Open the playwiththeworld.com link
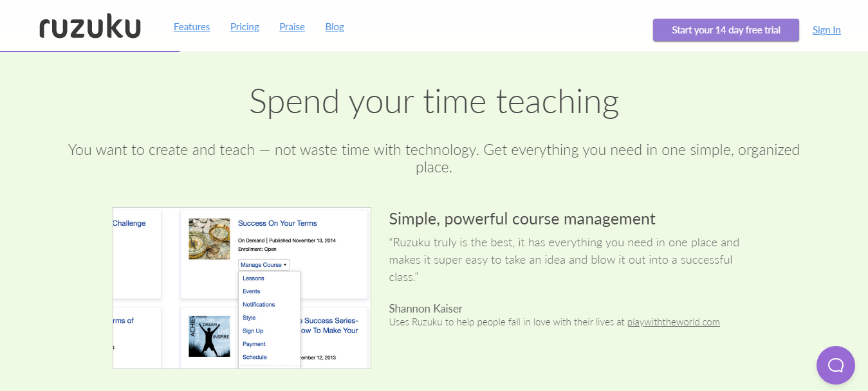 click(673, 322)
